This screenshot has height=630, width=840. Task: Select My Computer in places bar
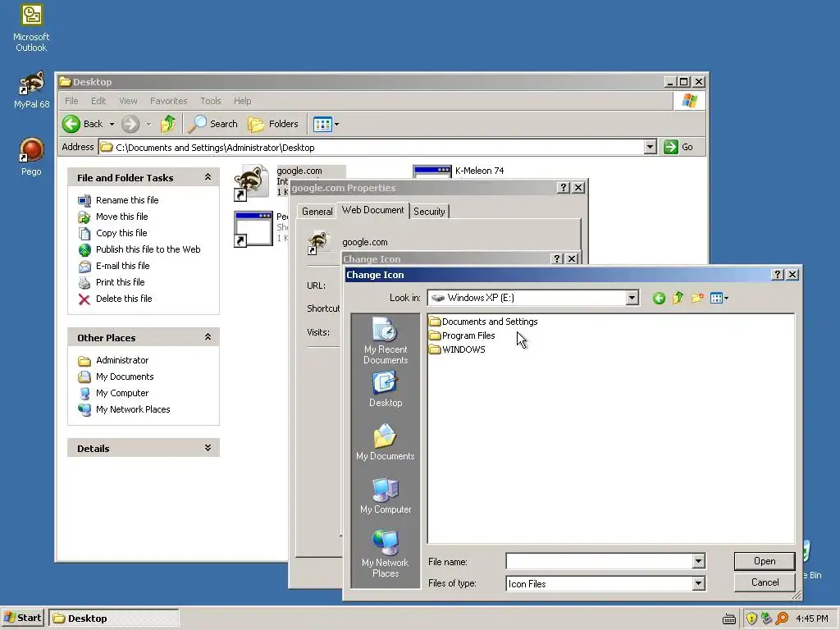386,495
